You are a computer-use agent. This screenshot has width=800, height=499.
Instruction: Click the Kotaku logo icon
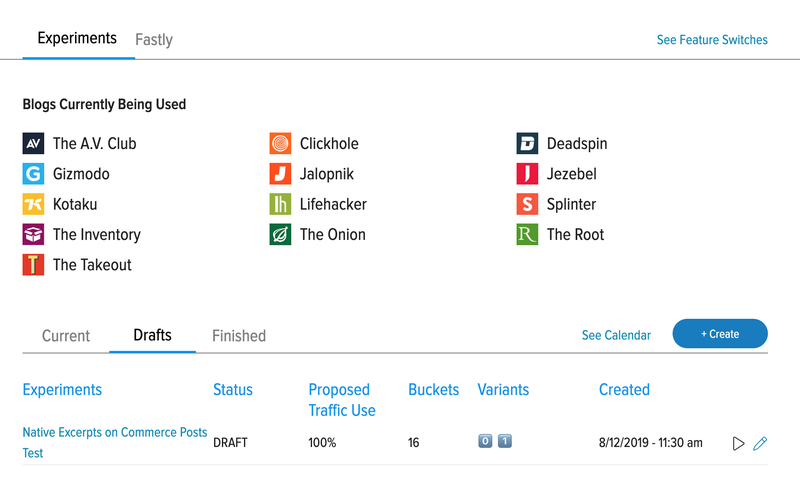pyautogui.click(x=33, y=204)
